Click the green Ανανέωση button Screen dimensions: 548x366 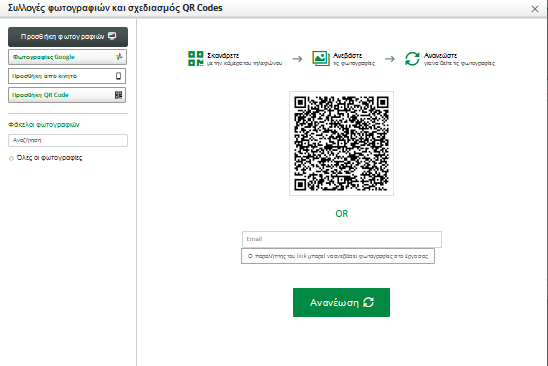(341, 302)
